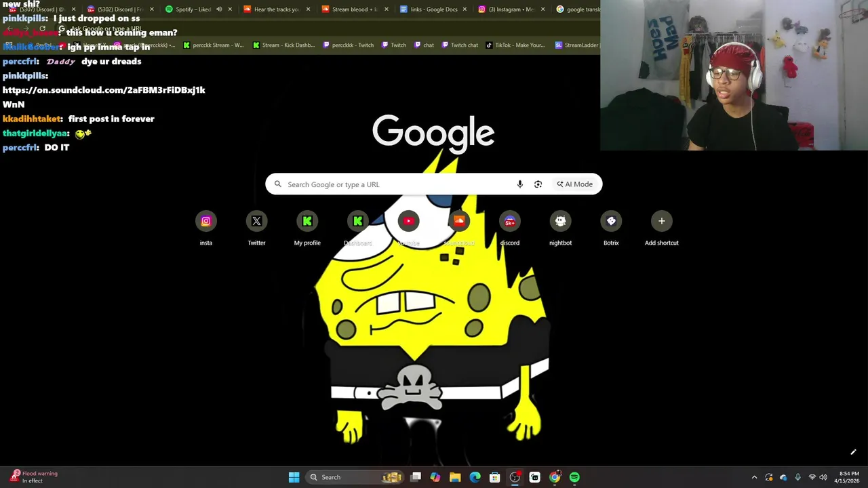The height and width of the screenshot is (488, 868).
Task: Open the percckk Stream bookmark
Action: pyautogui.click(x=213, y=45)
